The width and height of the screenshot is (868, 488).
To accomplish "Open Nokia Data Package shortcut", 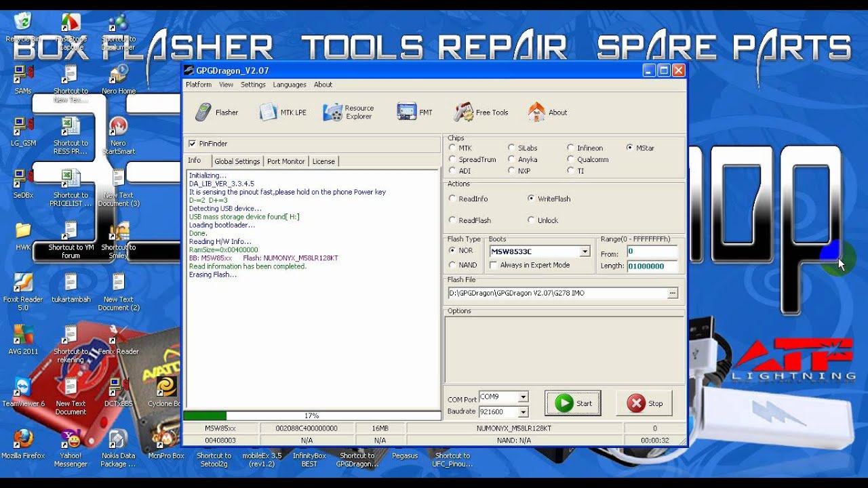I will point(118,448).
